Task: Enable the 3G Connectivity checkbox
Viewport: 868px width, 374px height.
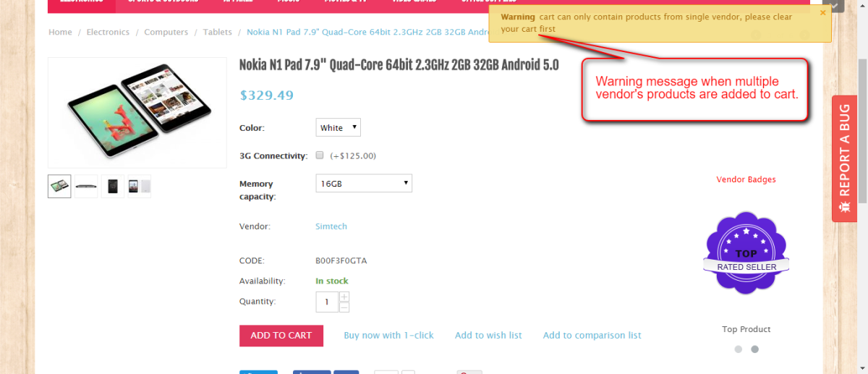Action: point(320,155)
